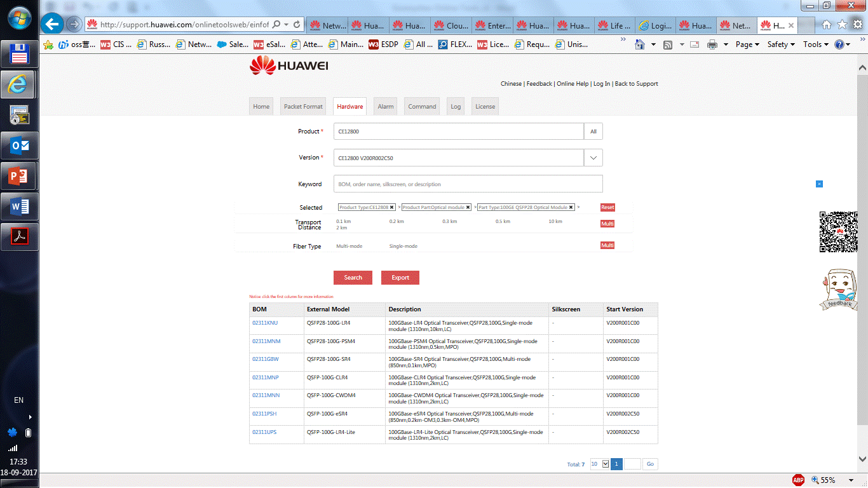
Task: Click the Product input field
Action: tap(458, 132)
